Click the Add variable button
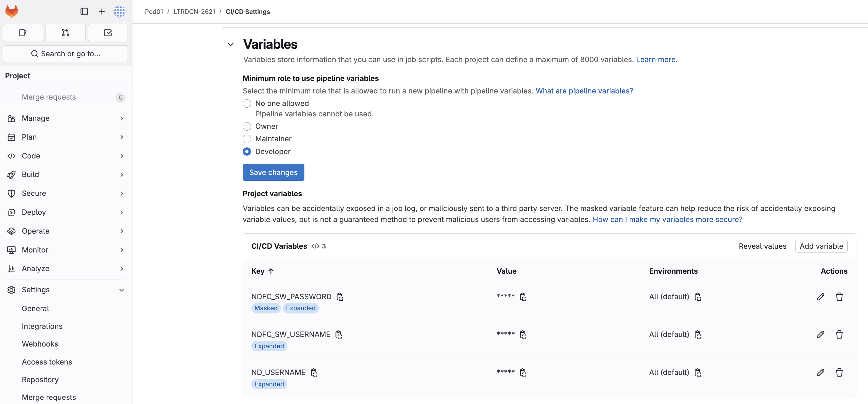The width and height of the screenshot is (868, 404). point(821,246)
